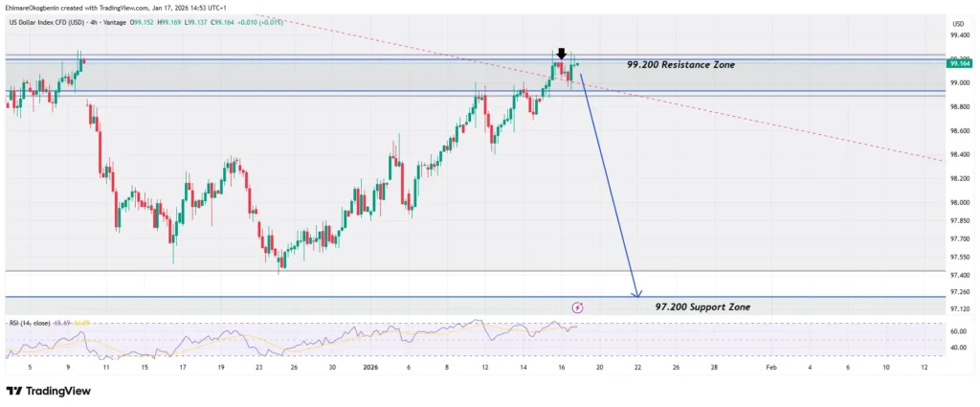Click the 99.400 price axis label

pos(959,35)
